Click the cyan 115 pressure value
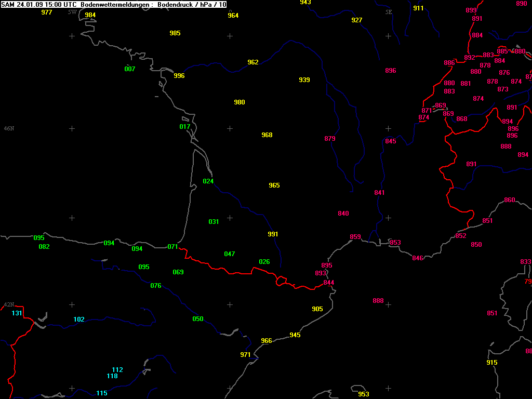Viewport: 532px width, 399px height. [x=102, y=393]
